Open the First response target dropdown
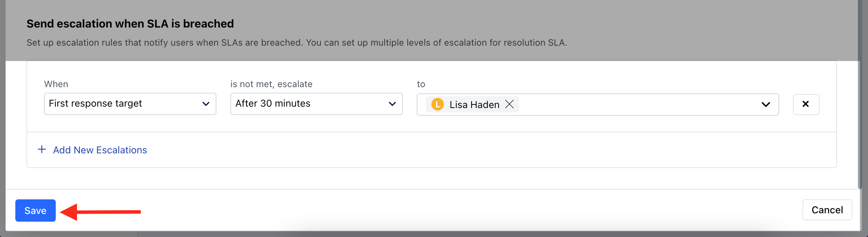 pos(130,104)
